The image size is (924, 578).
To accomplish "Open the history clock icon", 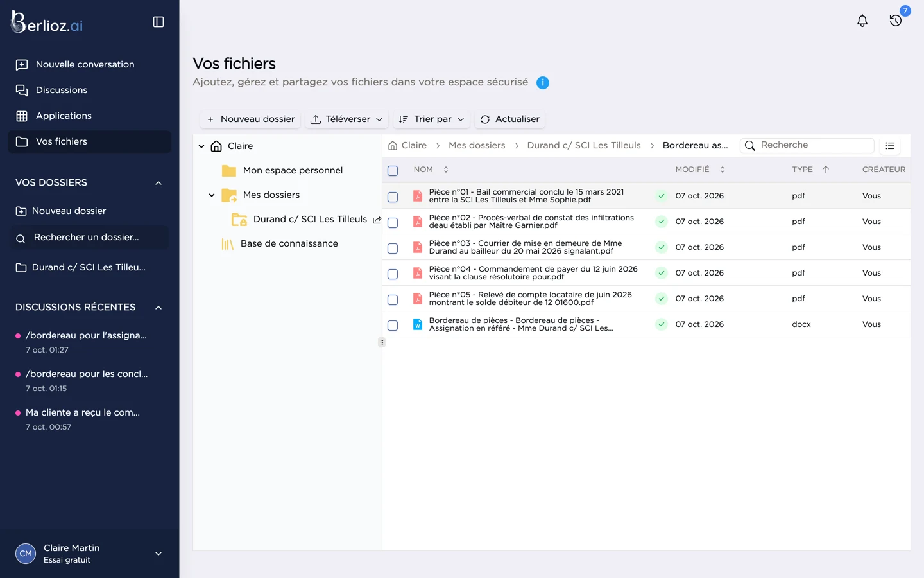I will tap(896, 21).
